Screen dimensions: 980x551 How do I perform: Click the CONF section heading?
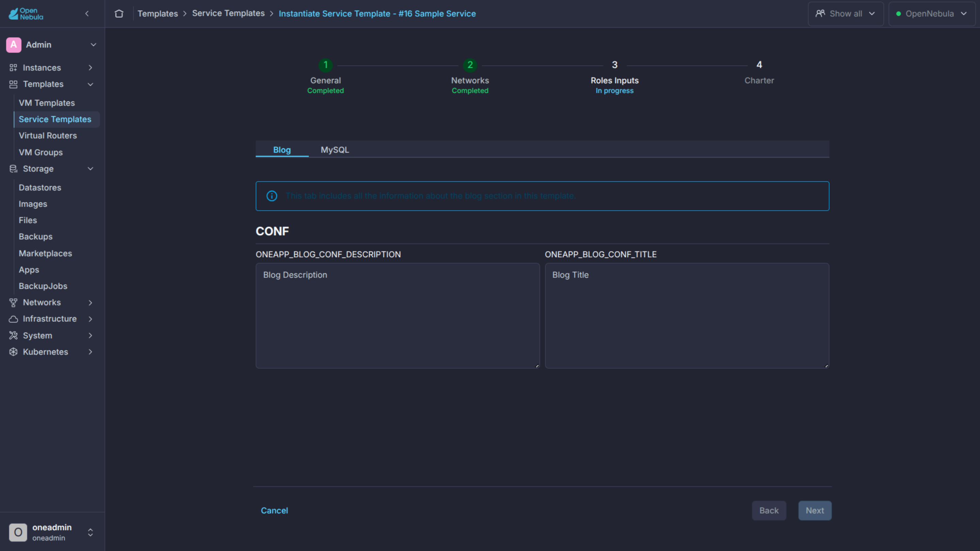[272, 232]
